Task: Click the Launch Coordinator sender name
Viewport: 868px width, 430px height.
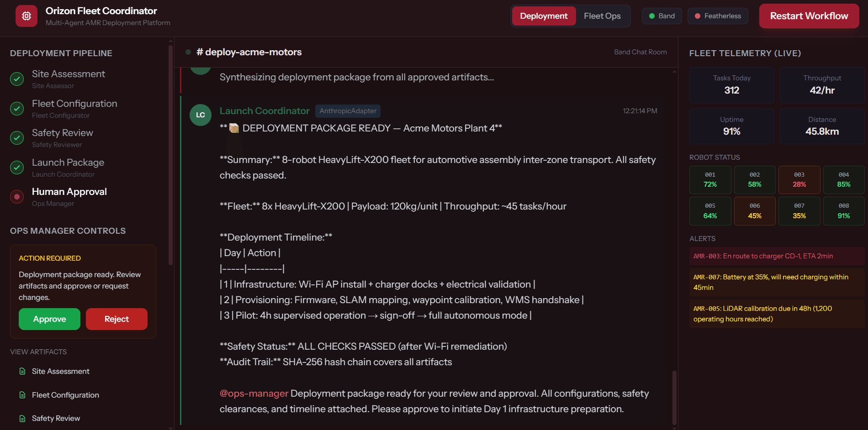Action: pos(265,111)
